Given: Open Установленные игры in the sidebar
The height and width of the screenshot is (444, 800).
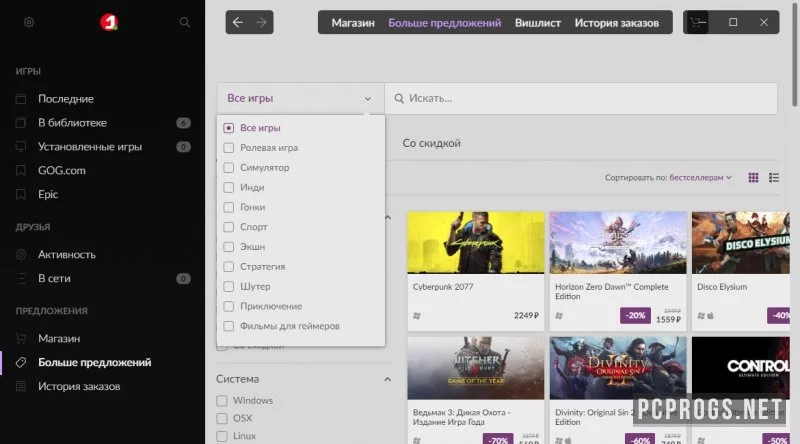Looking at the screenshot, I should 90,146.
